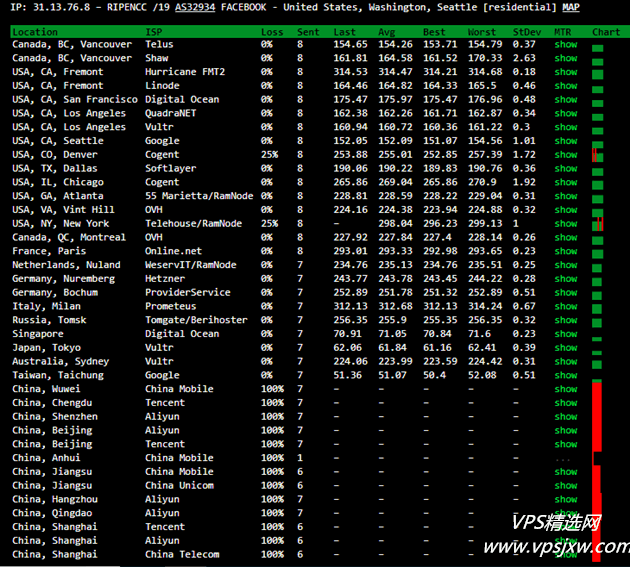Show MTR for Beijing Aliyun row
The image size is (630, 567).
566,430
